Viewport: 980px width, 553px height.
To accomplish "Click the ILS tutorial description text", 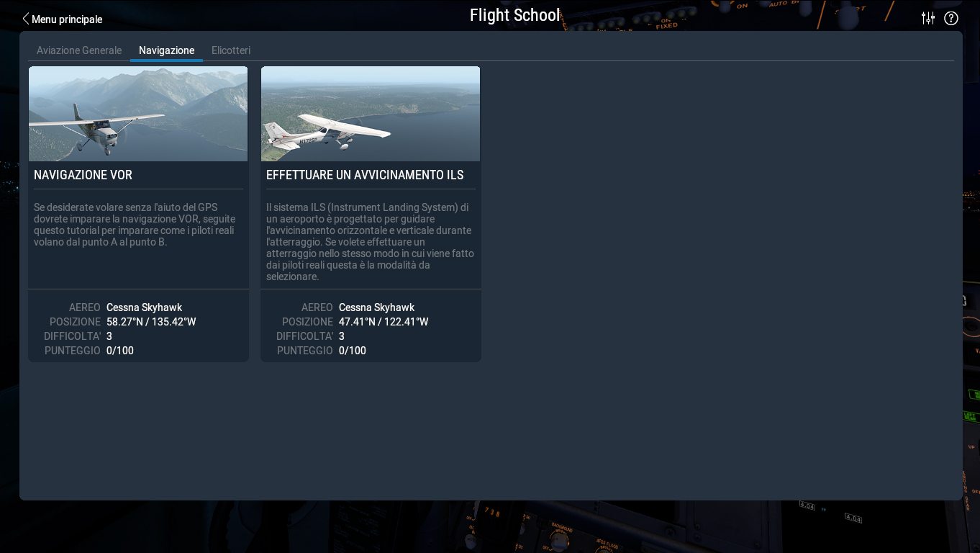I will tap(370, 242).
